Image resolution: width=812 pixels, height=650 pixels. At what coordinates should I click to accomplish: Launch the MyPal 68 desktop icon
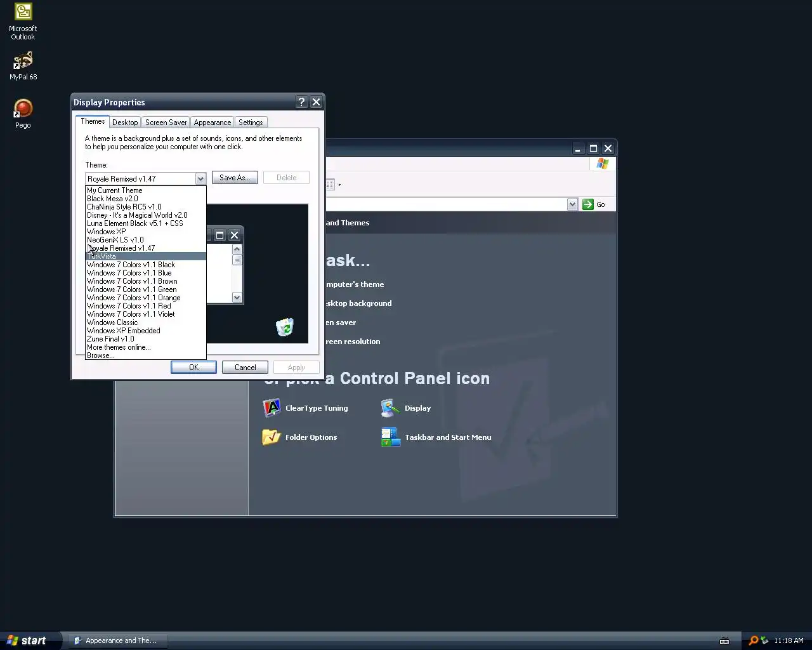click(x=23, y=66)
